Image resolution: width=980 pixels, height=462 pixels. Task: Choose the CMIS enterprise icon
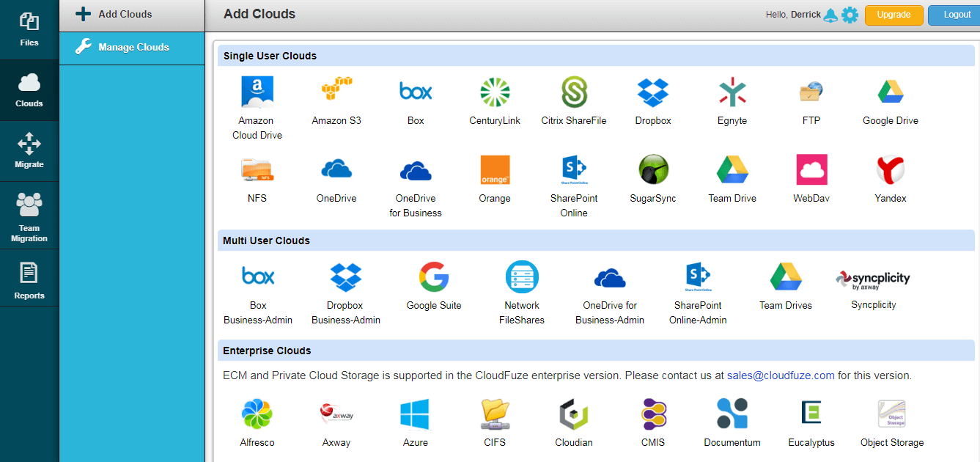(x=653, y=414)
